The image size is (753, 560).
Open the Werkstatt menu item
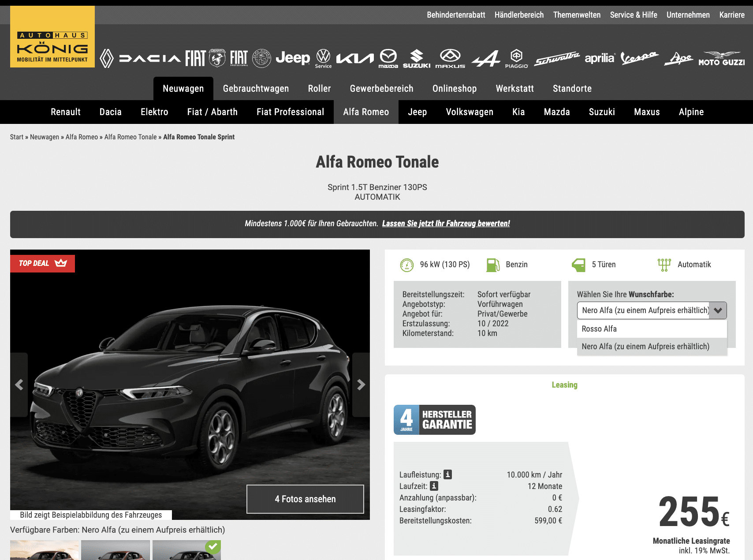pos(514,88)
